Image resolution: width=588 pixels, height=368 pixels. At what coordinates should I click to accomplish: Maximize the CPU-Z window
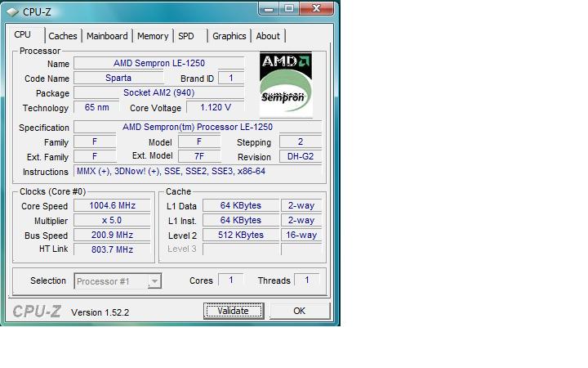tap(289, 8)
